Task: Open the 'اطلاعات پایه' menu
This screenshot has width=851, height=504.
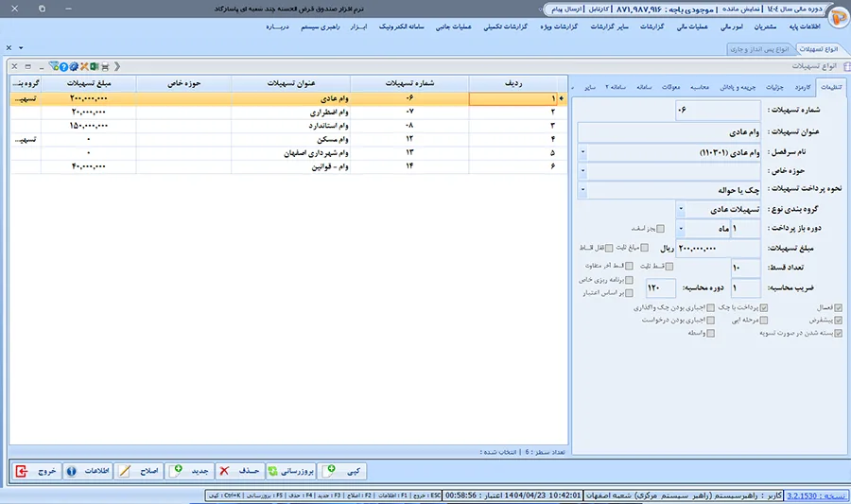Action: [805, 26]
